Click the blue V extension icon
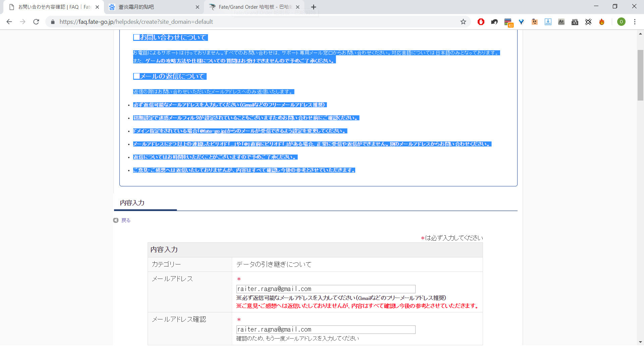 521,22
